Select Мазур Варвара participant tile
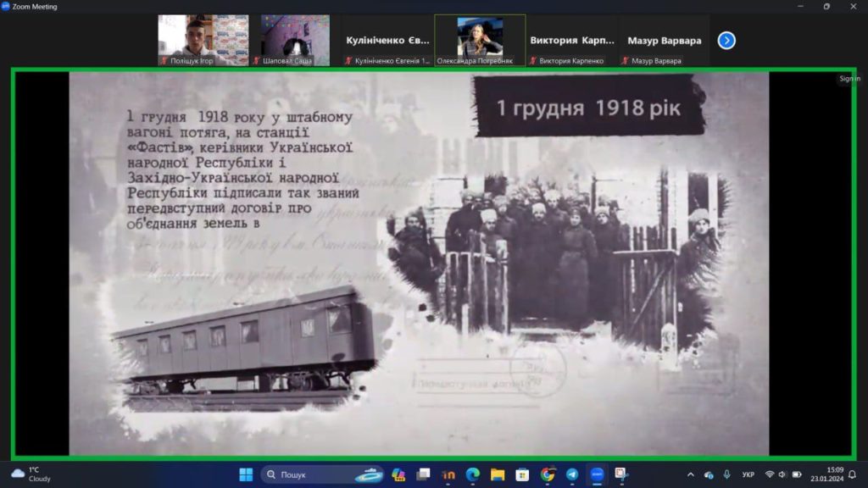 click(665, 40)
